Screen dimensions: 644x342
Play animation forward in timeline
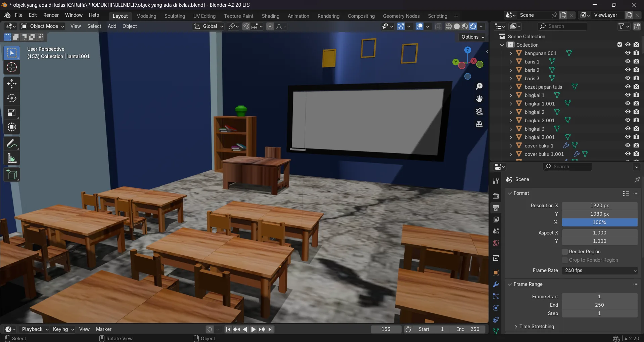254,329
